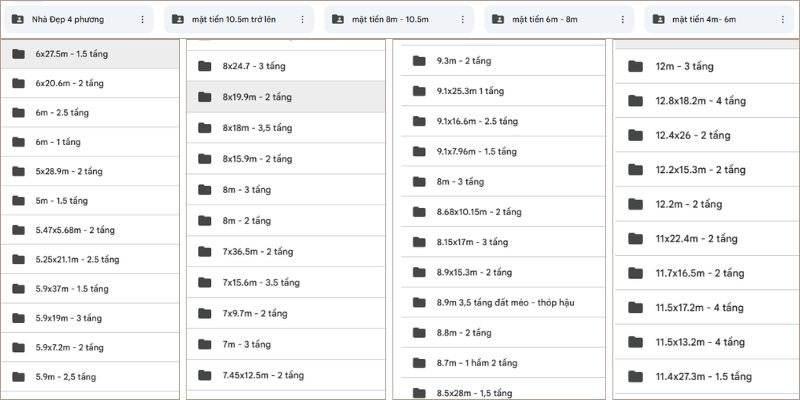The image size is (800, 400).
Task: Open folder 11.4x27.3m - 1.5 tầng
Action: tap(702, 376)
